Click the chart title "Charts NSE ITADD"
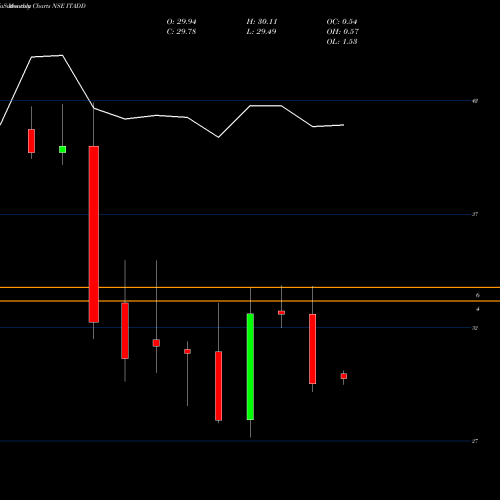 tap(59, 6)
